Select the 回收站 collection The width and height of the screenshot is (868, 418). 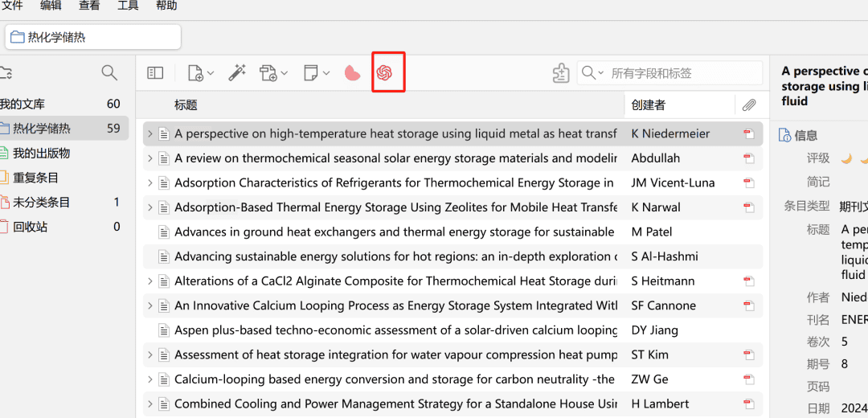tap(31, 227)
